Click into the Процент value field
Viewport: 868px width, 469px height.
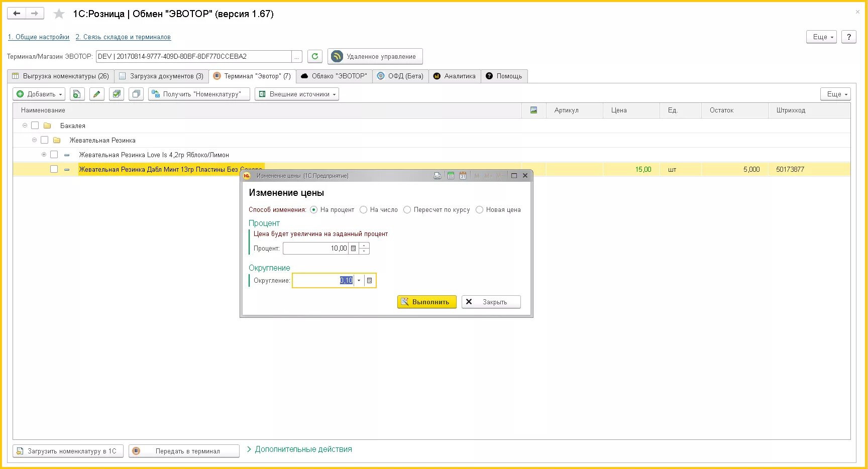coord(315,248)
